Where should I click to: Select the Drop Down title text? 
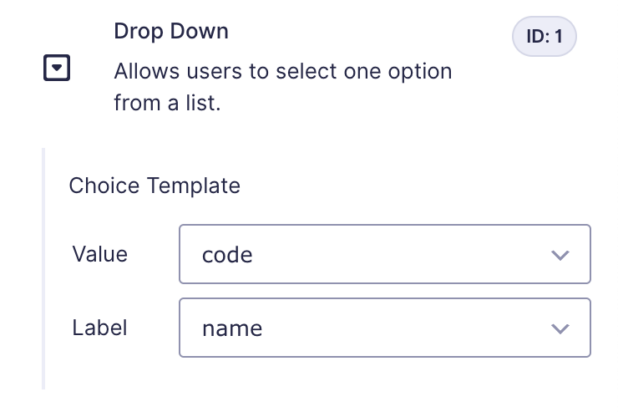pyautogui.click(x=171, y=31)
